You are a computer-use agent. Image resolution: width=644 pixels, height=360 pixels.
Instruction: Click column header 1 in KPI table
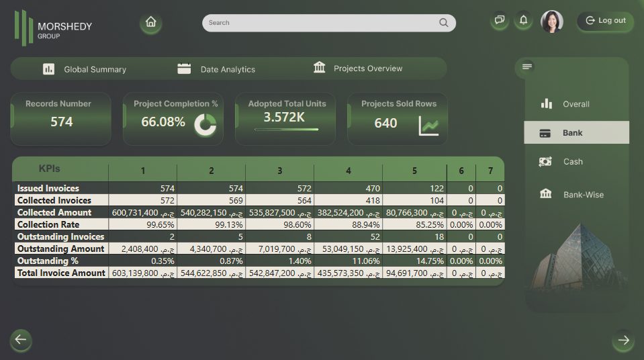click(143, 171)
